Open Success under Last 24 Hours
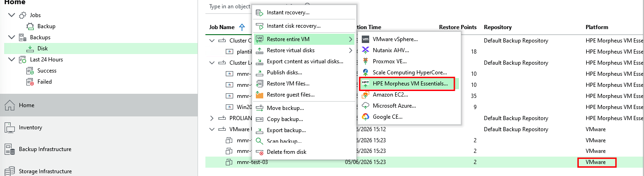644x176 pixels. pos(47,71)
